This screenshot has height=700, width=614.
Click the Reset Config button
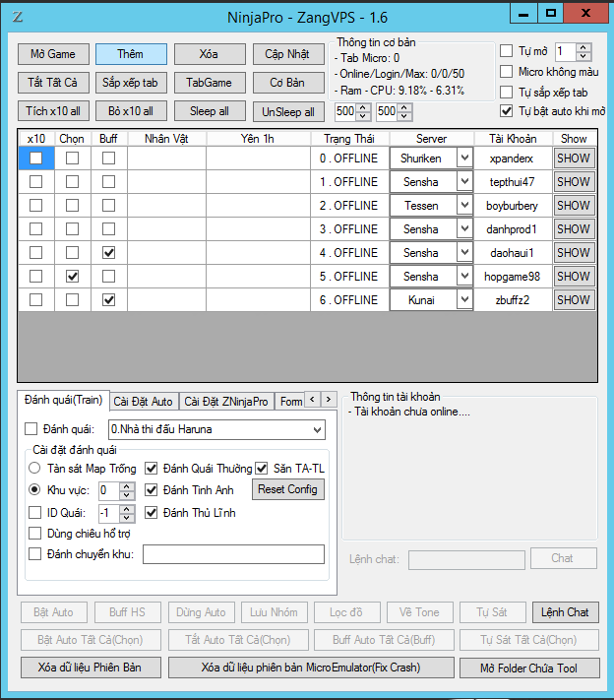click(288, 489)
